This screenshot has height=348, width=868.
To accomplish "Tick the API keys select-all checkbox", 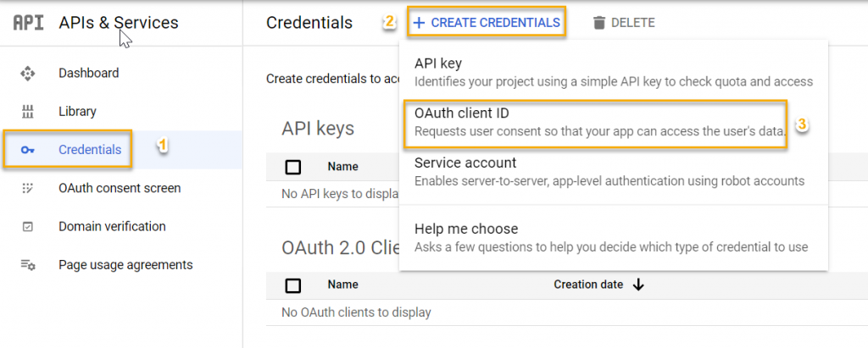I will [x=292, y=167].
